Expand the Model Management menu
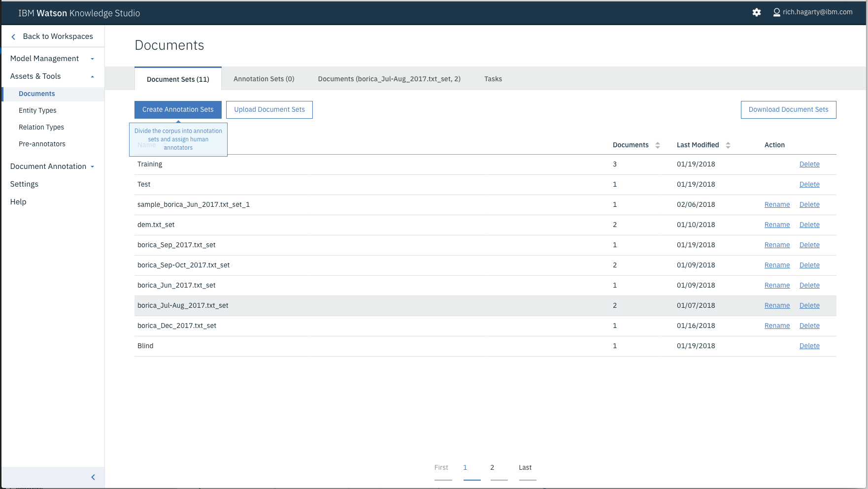The image size is (868, 489). point(52,59)
